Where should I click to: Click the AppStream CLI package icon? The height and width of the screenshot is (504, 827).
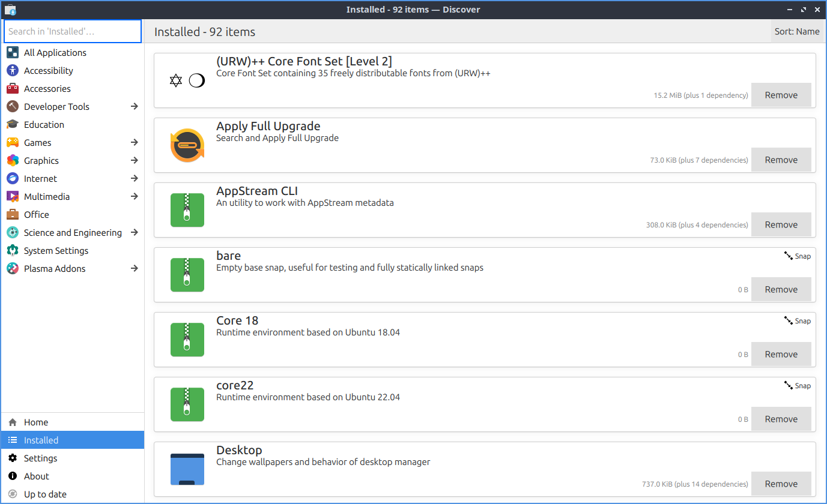[187, 210]
